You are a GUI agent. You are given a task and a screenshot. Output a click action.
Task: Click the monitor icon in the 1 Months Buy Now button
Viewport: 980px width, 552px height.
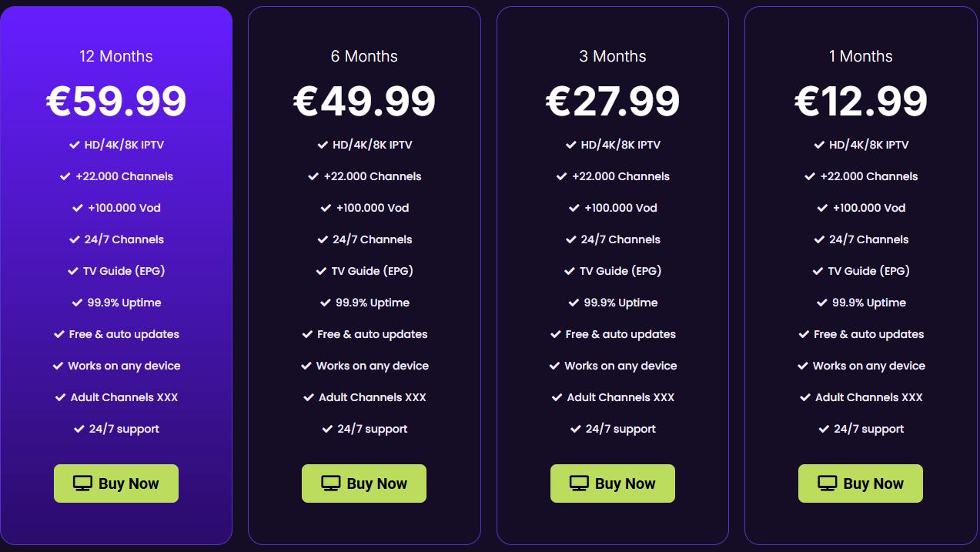point(826,483)
